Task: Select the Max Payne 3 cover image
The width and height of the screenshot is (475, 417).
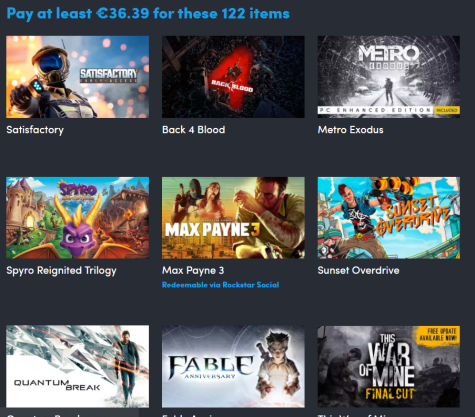Action: coord(233,218)
